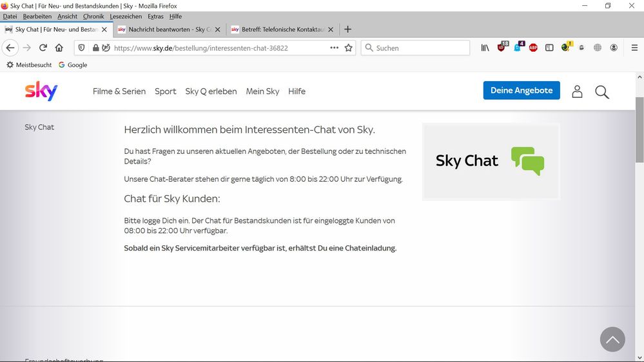Open the Chronik menu
The height and width of the screenshot is (362, 644).
click(93, 16)
